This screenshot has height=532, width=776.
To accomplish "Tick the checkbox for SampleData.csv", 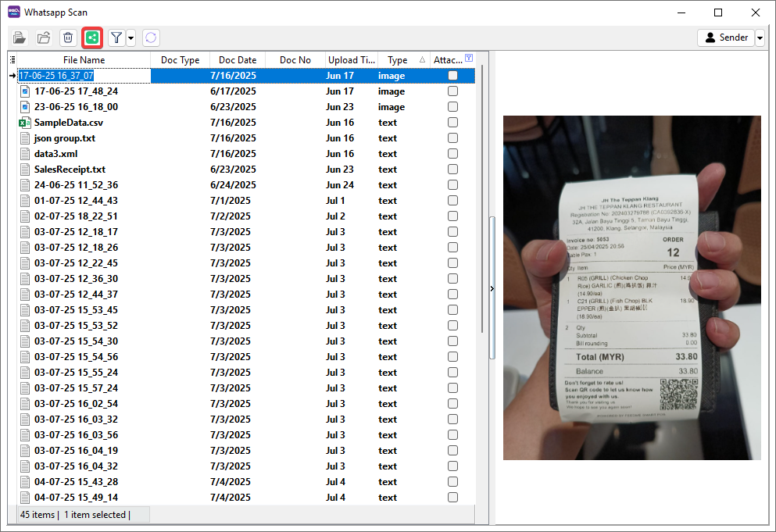I will 452,122.
